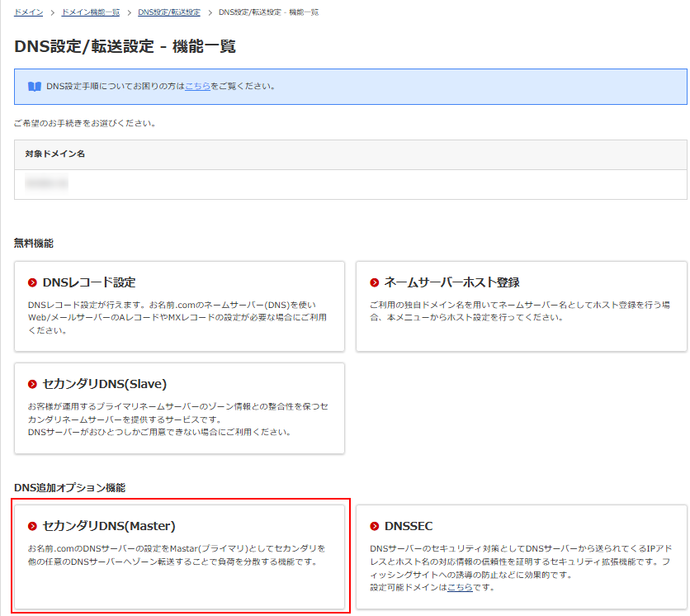Open the ドメイン機能一覧 breadcrumb link
This screenshot has height=616, width=690.
point(91,12)
